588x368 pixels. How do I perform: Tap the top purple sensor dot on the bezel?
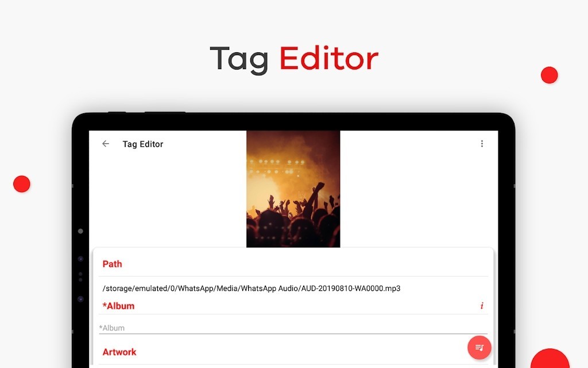coord(80,259)
